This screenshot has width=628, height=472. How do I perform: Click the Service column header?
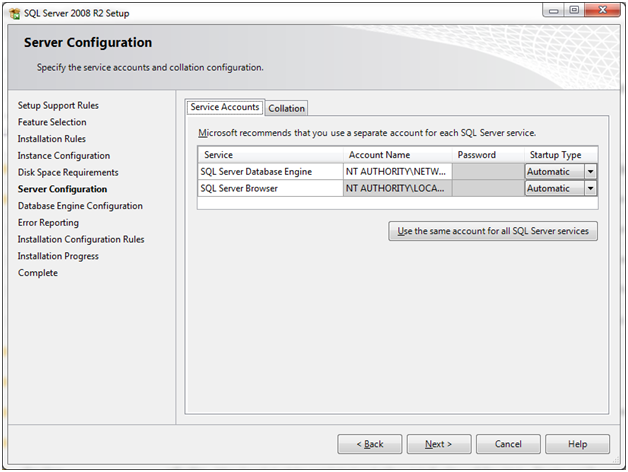pyautogui.click(x=270, y=155)
